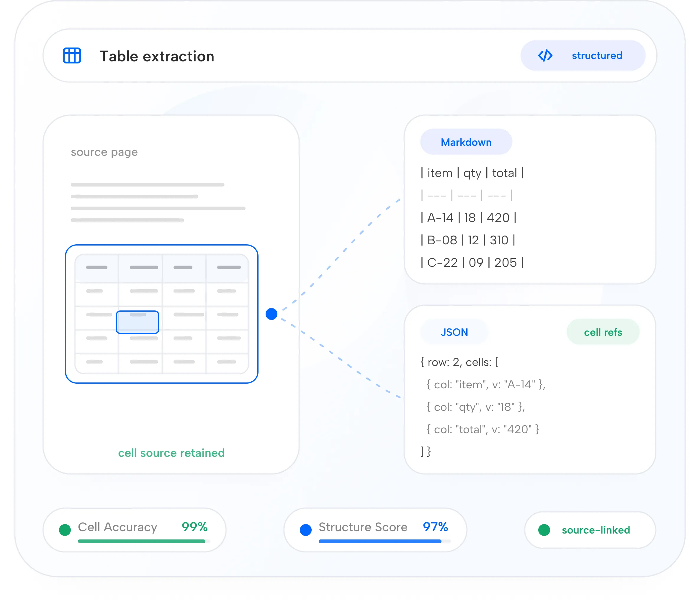
Task: Click the JSON line with col "total"
Action: [483, 429]
